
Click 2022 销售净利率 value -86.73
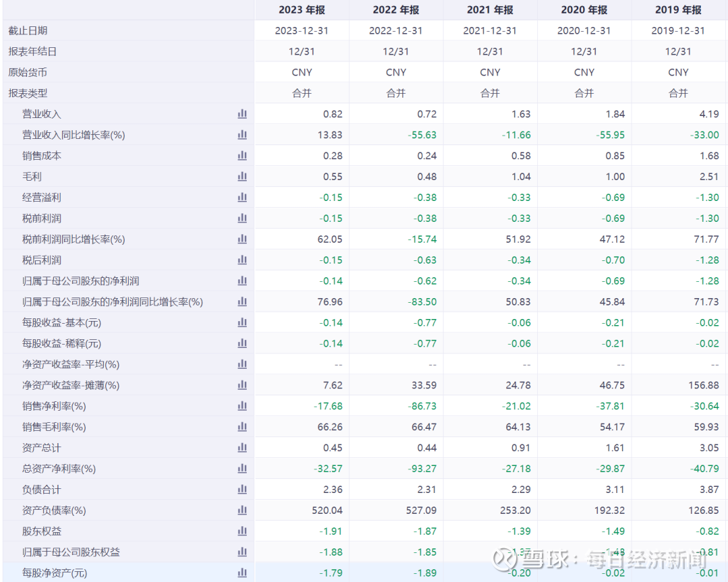[422, 406]
